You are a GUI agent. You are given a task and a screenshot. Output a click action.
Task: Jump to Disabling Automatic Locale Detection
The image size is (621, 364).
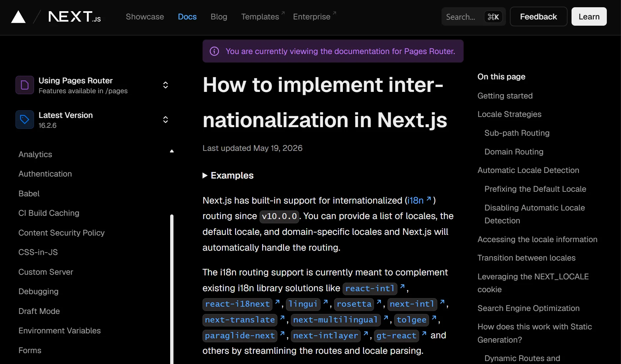point(535,214)
